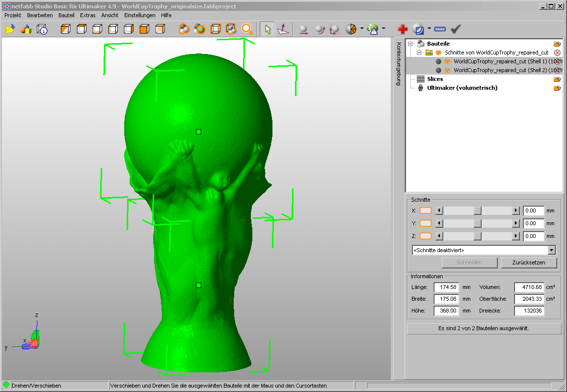The image size is (567, 392).
Task: Toggle the Z cut plane orange button
Action: tap(426, 236)
